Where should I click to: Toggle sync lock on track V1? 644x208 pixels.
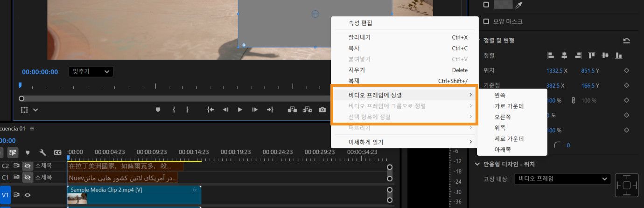click(x=16, y=195)
